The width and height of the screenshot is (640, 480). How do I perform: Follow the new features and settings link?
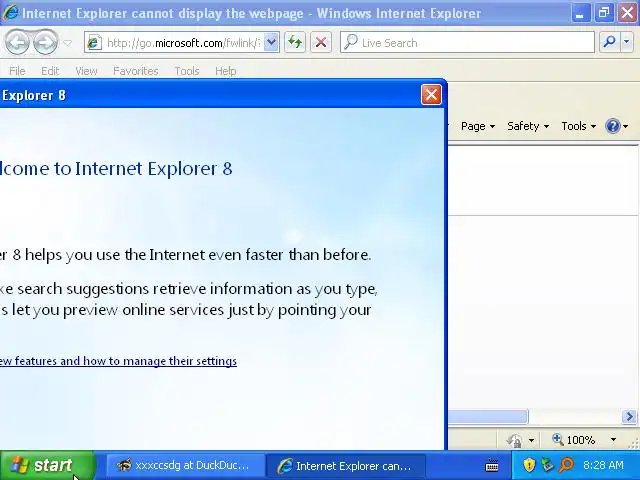click(118, 361)
